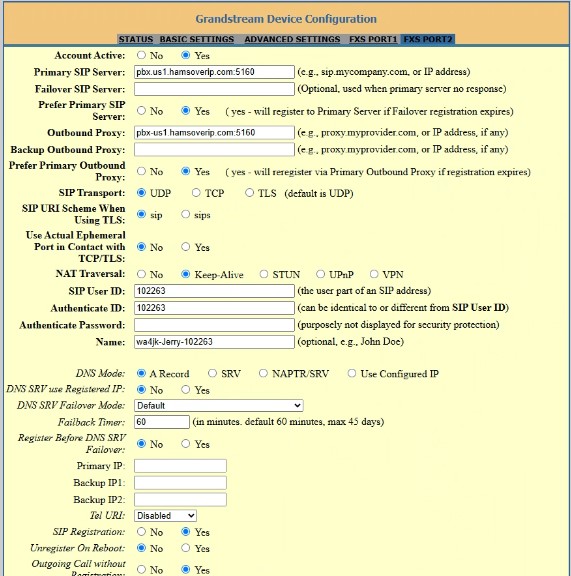Screen dimensions: 571x576
Task: Select the FXS PORT2 tab
Action: [x=428, y=39]
